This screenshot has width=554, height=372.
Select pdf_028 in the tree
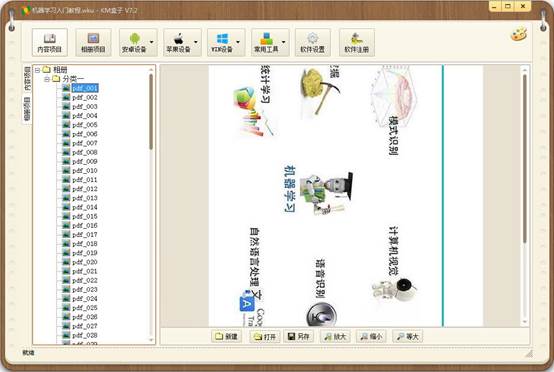(x=85, y=335)
